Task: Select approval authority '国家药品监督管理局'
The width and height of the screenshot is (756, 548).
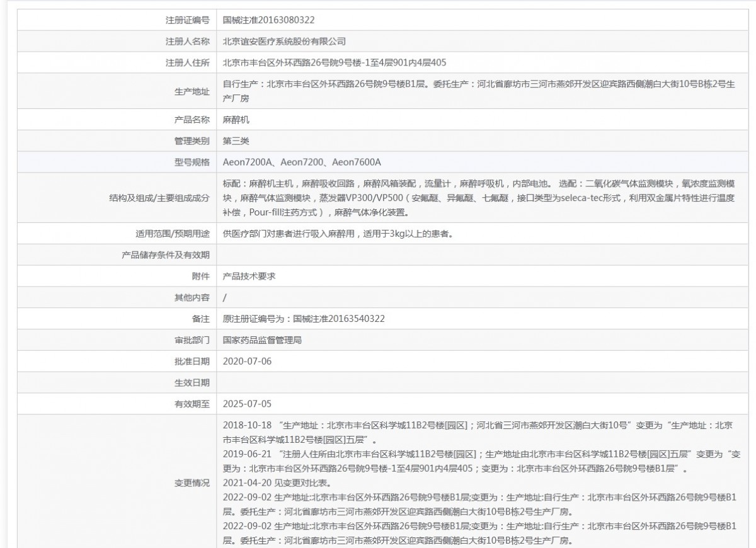Action: tap(263, 340)
